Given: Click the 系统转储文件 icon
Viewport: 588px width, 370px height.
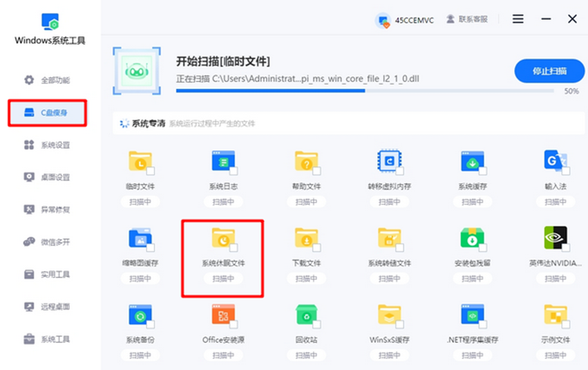Looking at the screenshot, I should 389,238.
